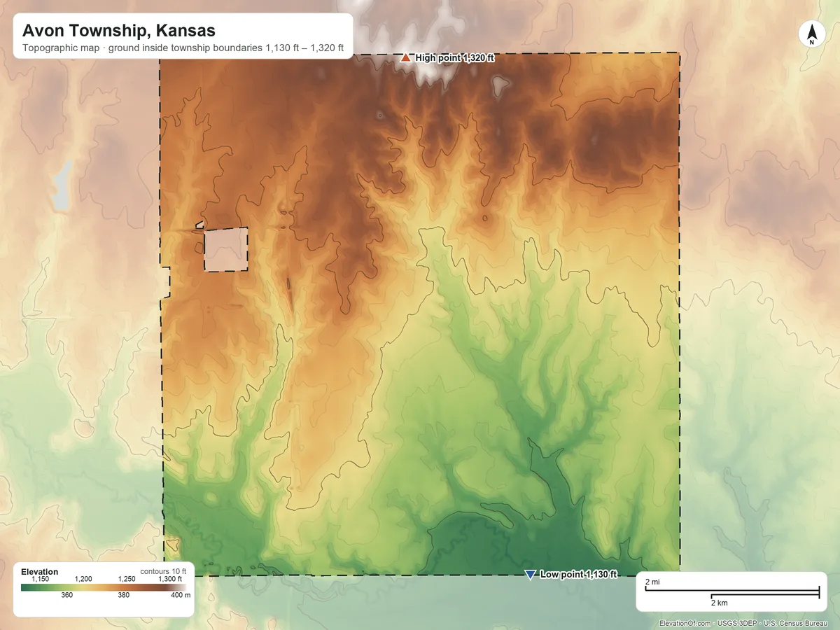Click 'contours 10 ft' legend text

click(163, 571)
